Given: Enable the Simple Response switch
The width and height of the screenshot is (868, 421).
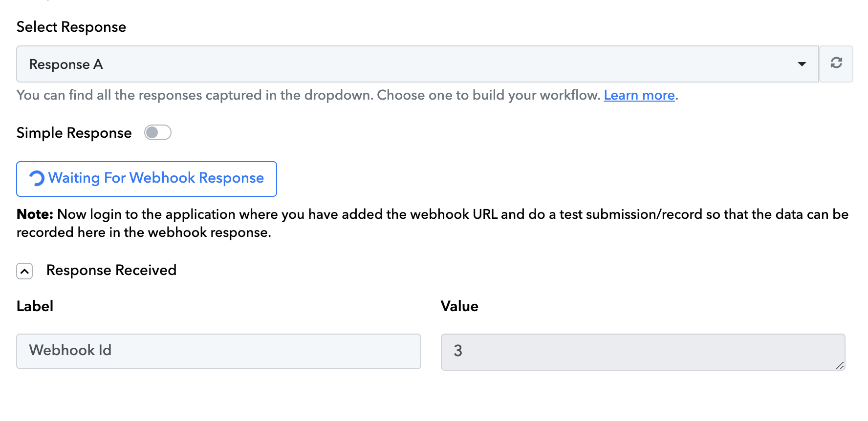Looking at the screenshot, I should point(157,132).
